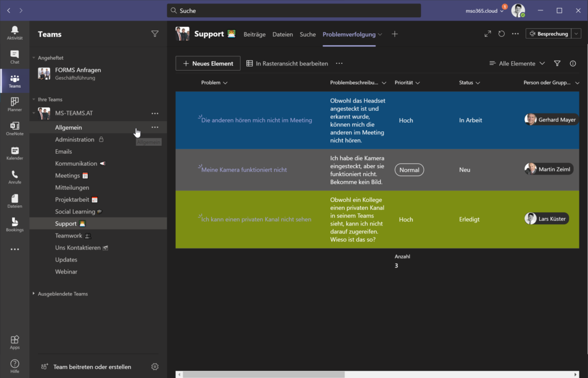Screen dimensions: 588x378
Task: Open more options for MS-TEAMS.AT team
Action: click(155, 113)
